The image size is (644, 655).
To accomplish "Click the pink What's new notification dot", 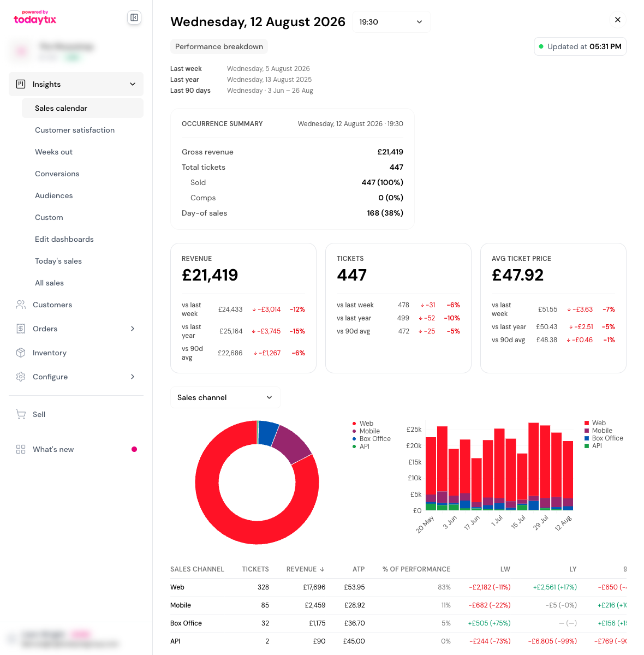I will click(134, 449).
